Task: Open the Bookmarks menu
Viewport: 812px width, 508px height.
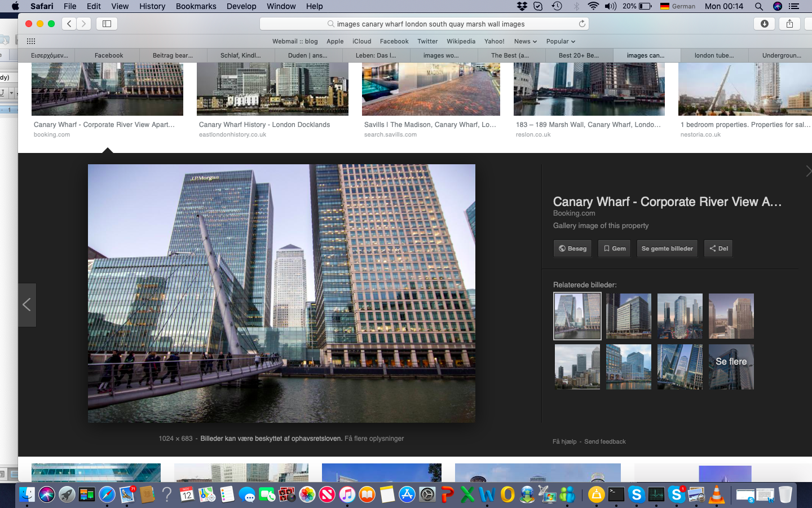Action: (196, 6)
